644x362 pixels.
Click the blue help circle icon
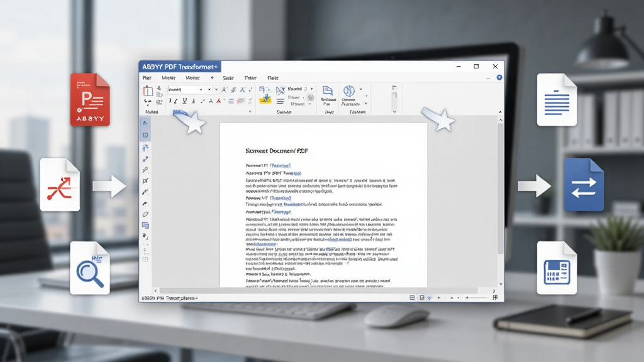point(499,77)
